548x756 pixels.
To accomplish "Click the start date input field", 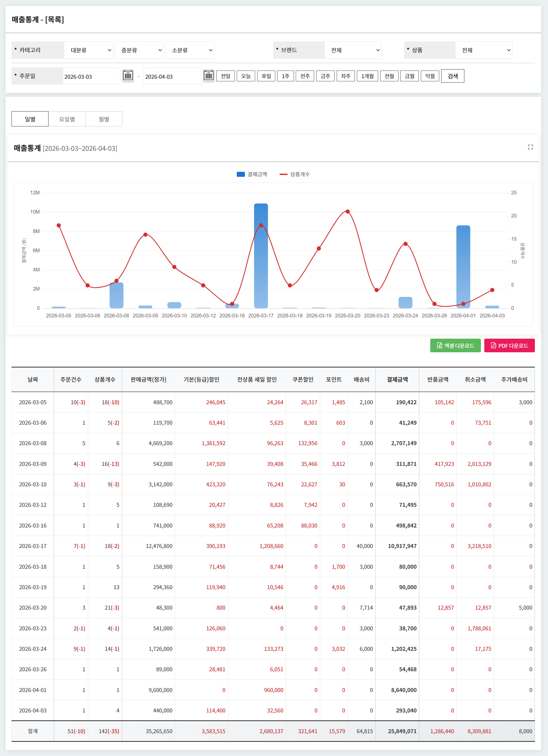I will coord(91,76).
